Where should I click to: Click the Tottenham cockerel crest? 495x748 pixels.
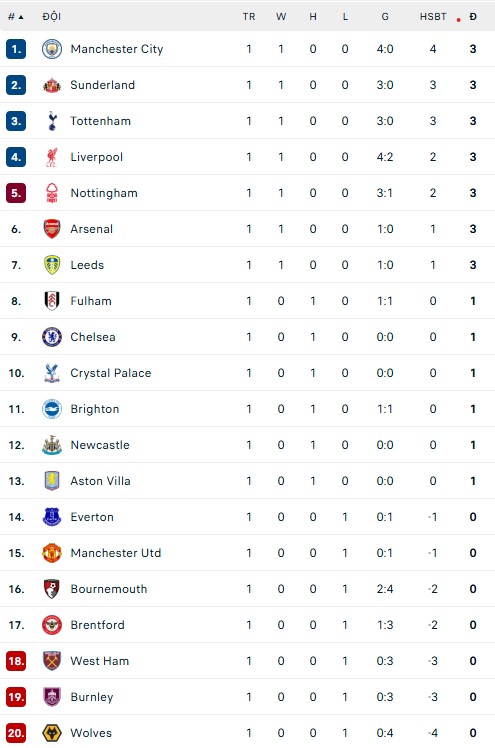pos(52,121)
